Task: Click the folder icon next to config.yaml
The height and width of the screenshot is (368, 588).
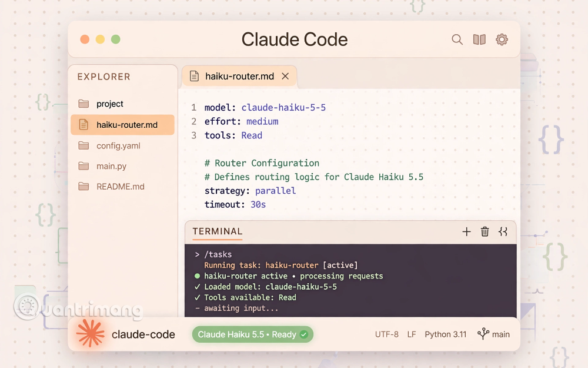Action: (83, 145)
